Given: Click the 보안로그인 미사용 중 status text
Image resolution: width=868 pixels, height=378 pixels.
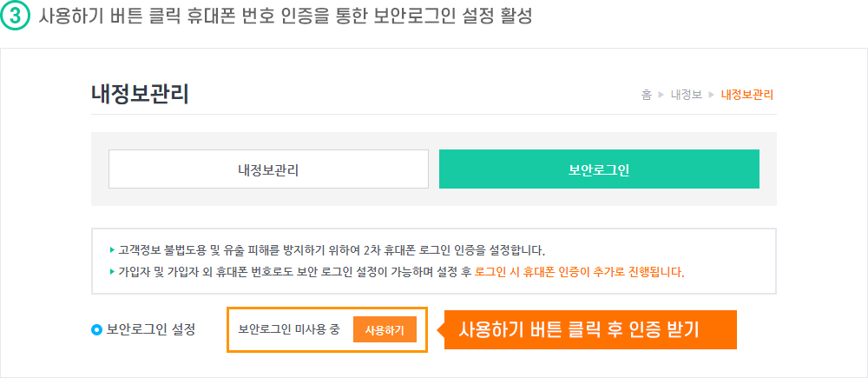Looking at the screenshot, I should (x=289, y=330).
